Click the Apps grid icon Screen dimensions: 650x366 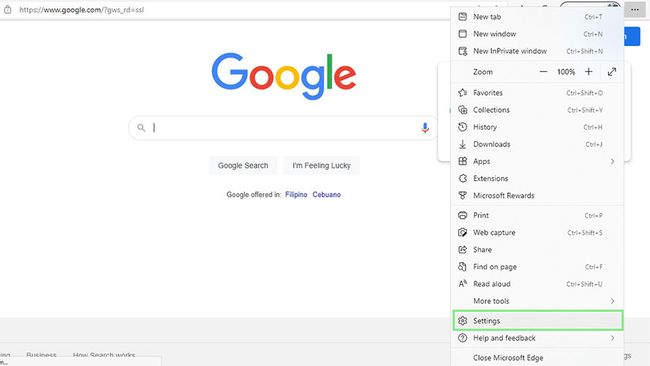463,161
